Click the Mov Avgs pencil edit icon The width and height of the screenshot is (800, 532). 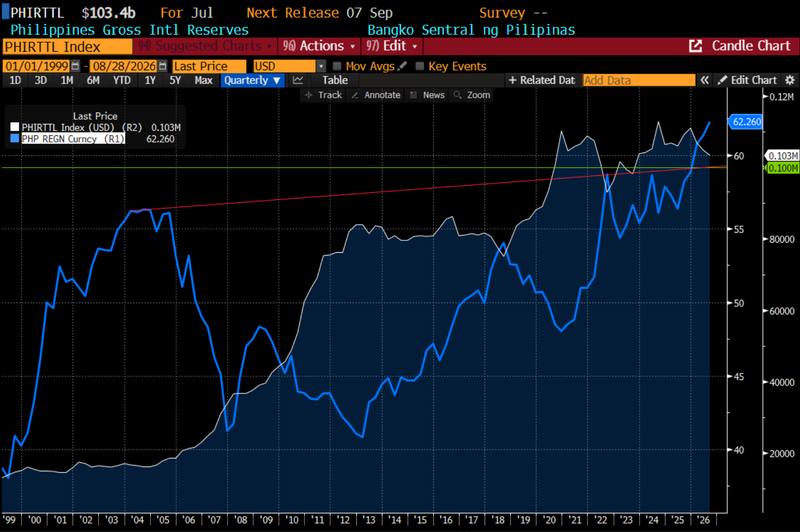[x=402, y=66]
